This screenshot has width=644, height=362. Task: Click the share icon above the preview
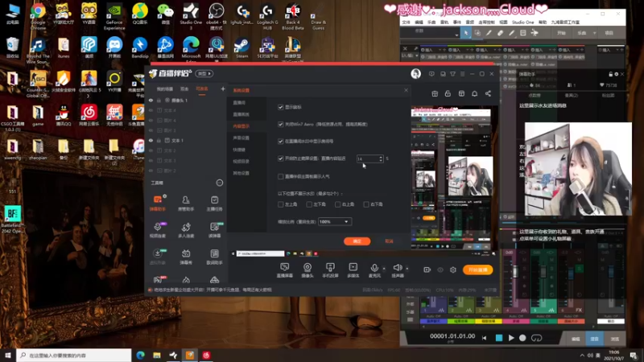tap(488, 93)
